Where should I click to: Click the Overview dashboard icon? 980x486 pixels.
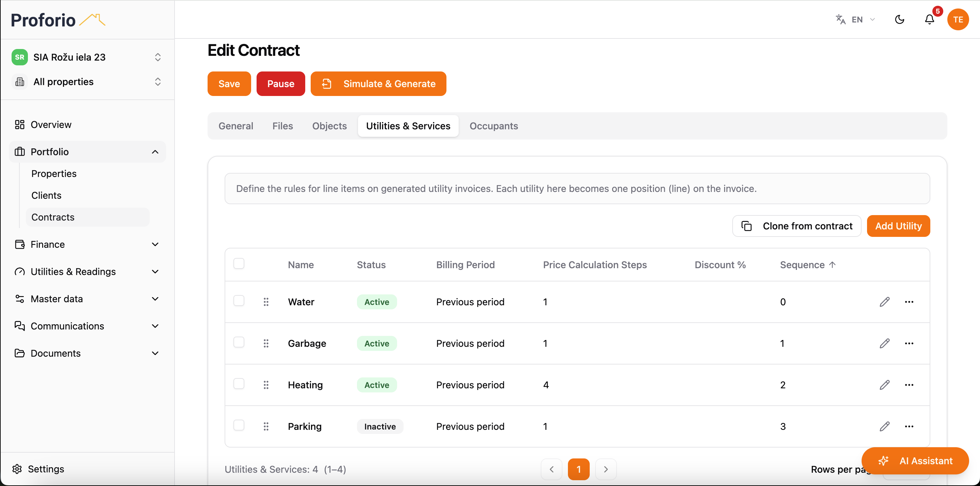pos(20,125)
